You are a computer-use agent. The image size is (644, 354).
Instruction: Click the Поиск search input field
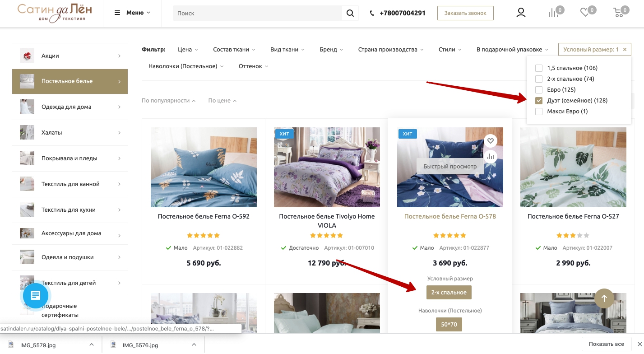click(x=257, y=14)
